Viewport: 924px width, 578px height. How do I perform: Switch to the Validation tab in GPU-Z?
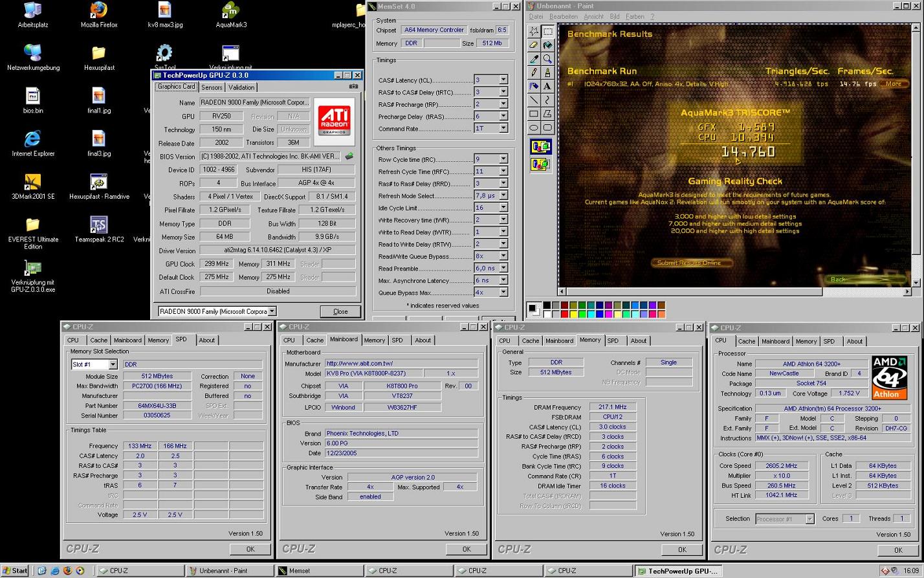(241, 87)
